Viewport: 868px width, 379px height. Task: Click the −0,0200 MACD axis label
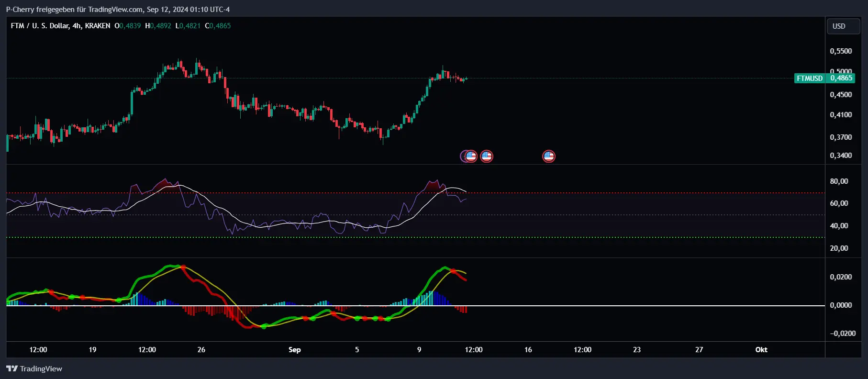843,334
